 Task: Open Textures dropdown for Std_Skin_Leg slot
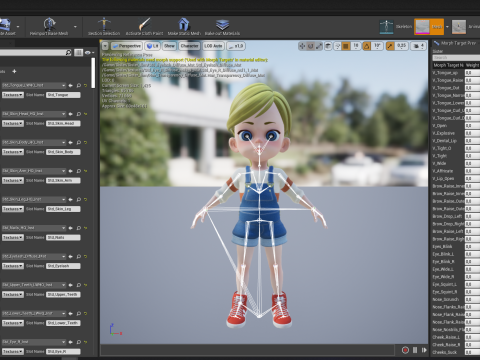click(13, 209)
